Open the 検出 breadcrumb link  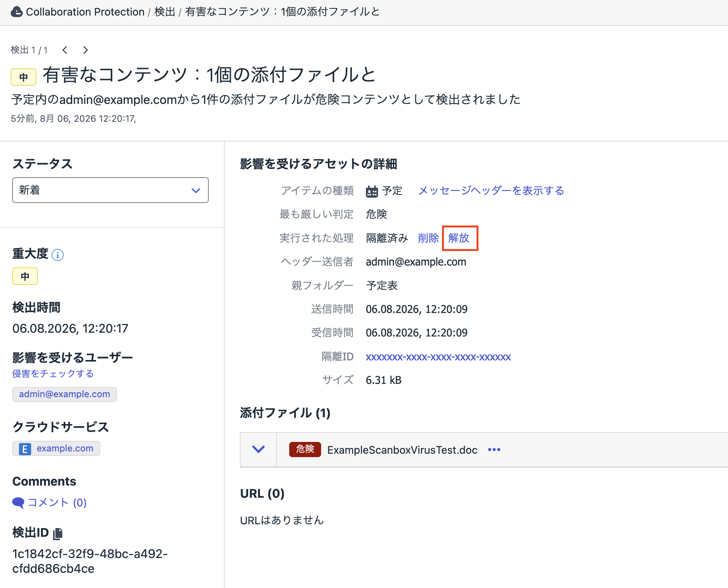coord(165,12)
